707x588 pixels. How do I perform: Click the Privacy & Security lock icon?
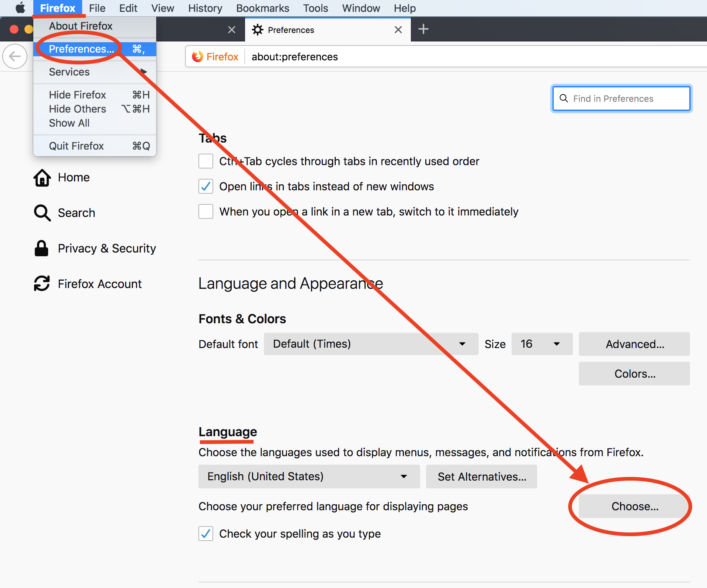coord(41,248)
